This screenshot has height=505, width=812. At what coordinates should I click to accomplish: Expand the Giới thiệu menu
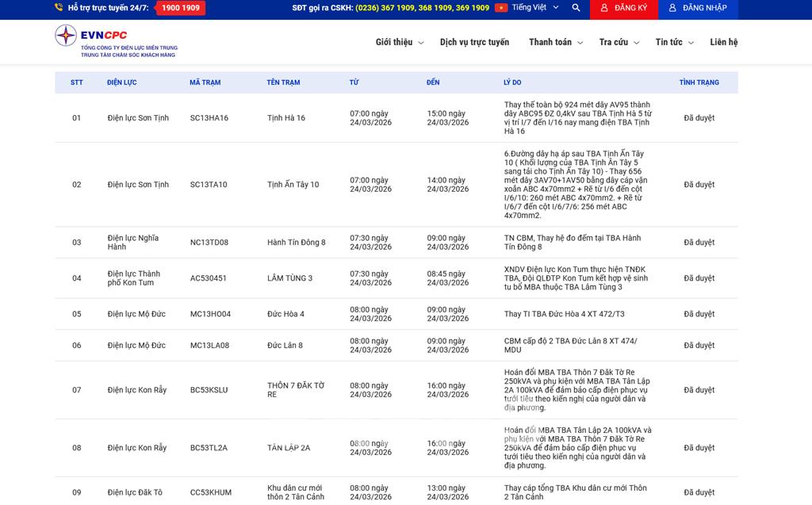pos(399,42)
